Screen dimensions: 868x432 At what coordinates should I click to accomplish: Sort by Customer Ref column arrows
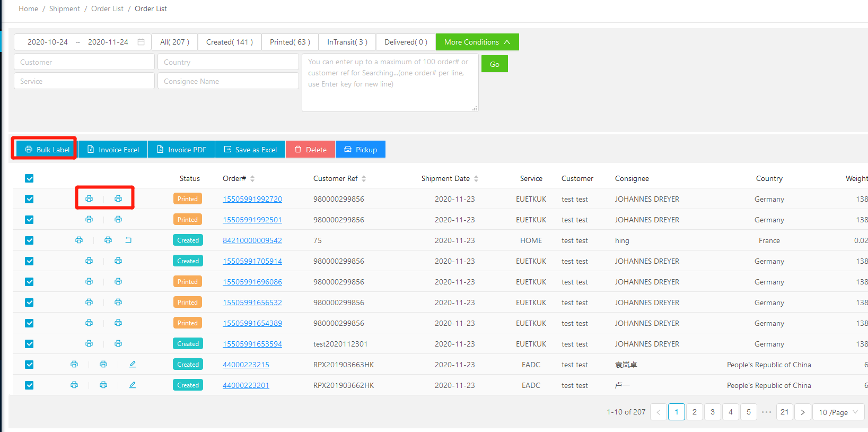point(364,179)
